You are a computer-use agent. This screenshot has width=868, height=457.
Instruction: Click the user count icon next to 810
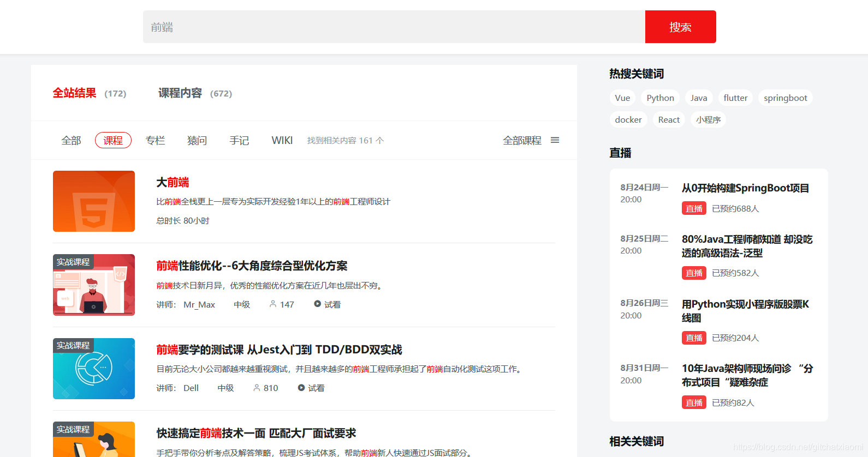tap(257, 388)
